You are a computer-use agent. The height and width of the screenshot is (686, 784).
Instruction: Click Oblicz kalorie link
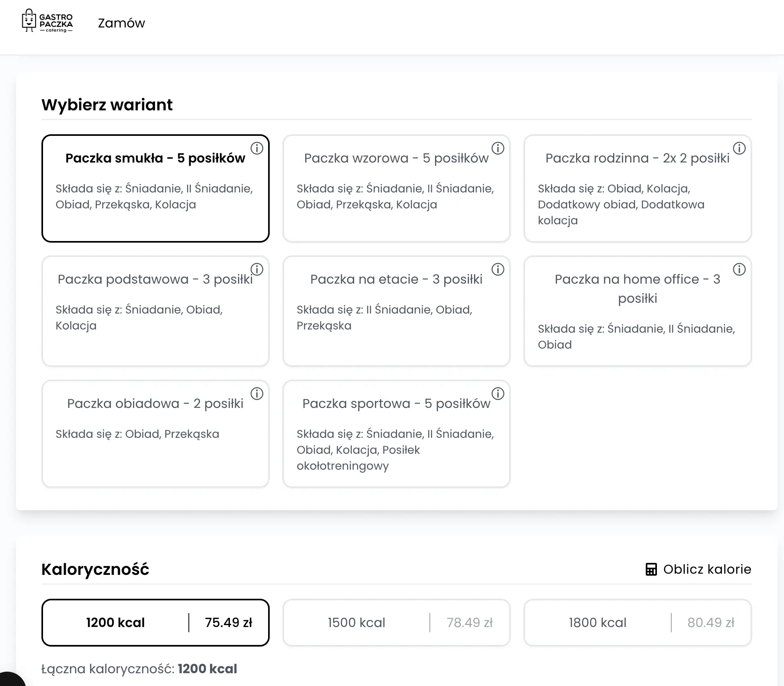tap(707, 569)
